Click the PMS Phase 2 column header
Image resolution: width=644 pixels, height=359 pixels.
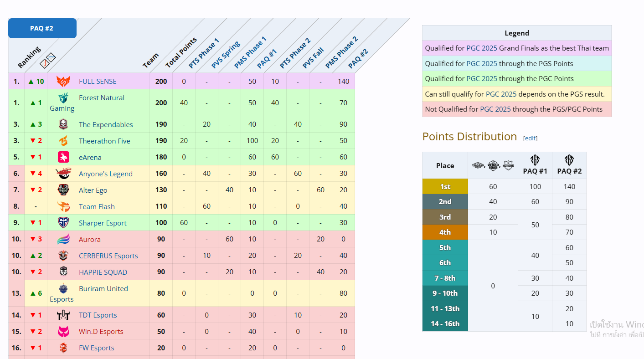click(x=342, y=52)
